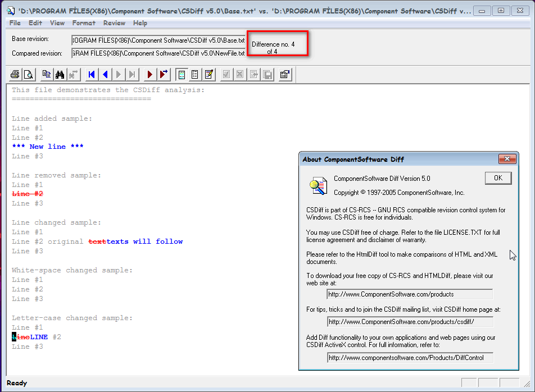Click the 'Base revision:' label
This screenshot has height=392, width=535.
(30, 39)
